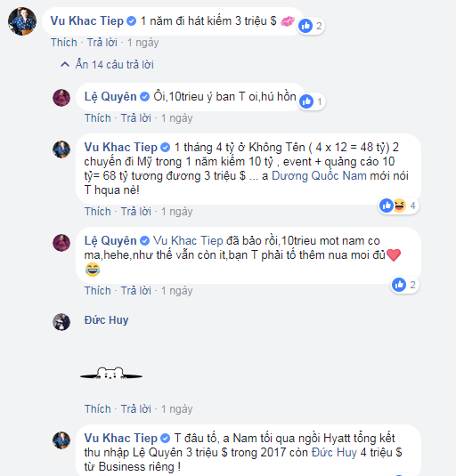Toggle Thích under Đức Huy's sticker reply
Screen dimensions: 456x476
97,408
